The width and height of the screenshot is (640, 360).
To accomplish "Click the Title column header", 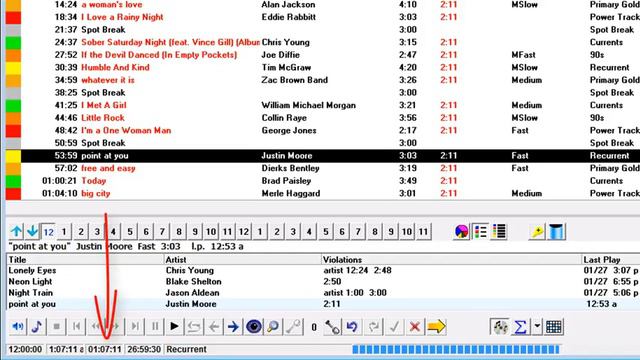I will pos(85,260).
